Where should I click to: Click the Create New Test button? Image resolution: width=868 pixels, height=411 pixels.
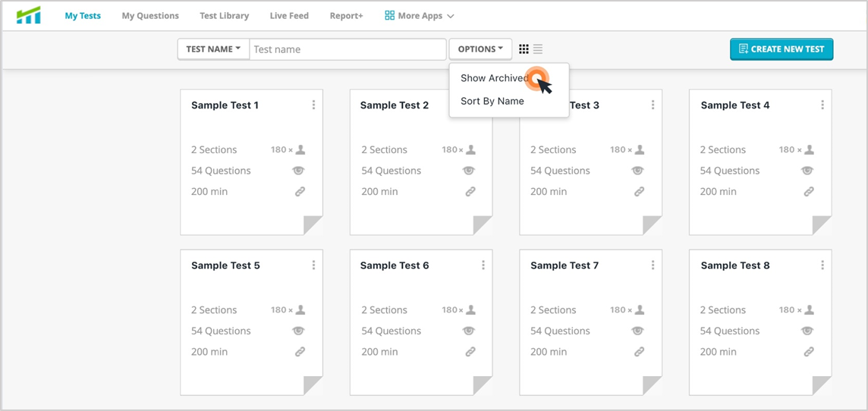pyautogui.click(x=782, y=49)
